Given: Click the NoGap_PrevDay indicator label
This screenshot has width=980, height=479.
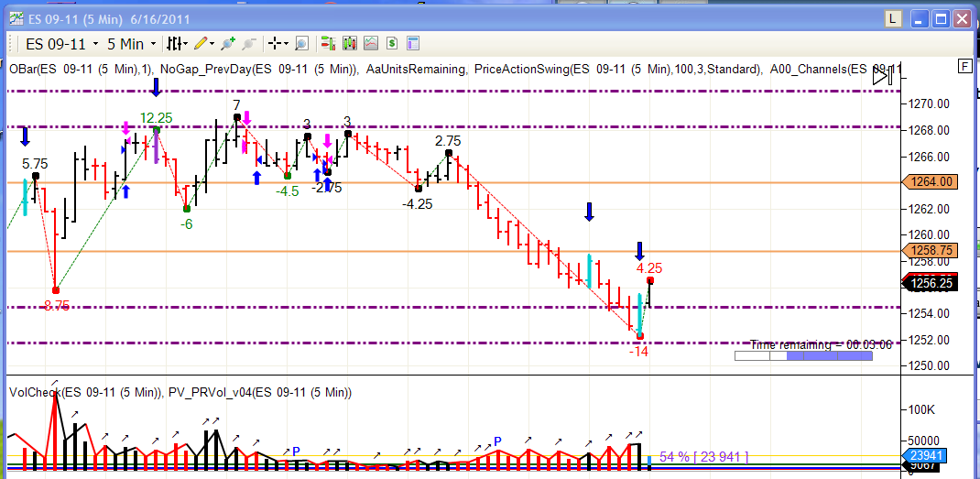Looking at the screenshot, I should click(259, 70).
